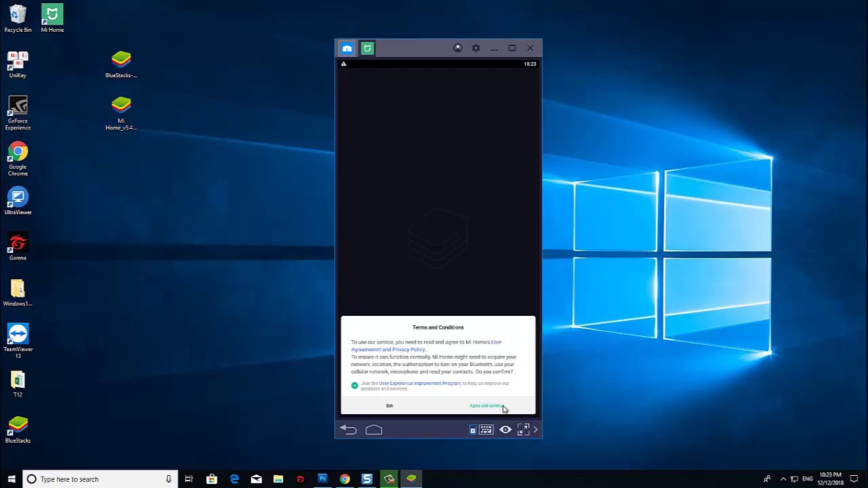Open the Snagit taskbar icon
Image resolution: width=868 pixels, height=488 pixels.
tap(367, 479)
